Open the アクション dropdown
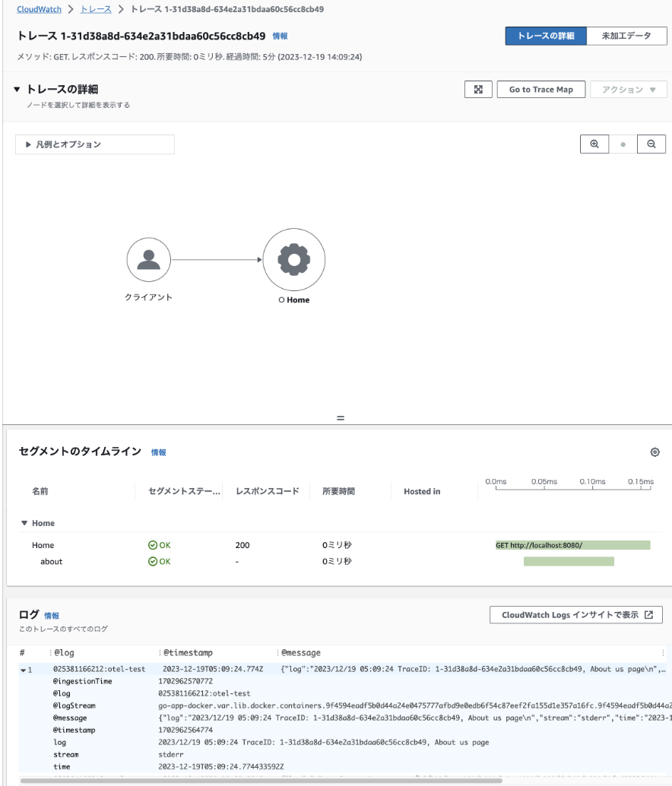The image size is (672, 786). pos(629,90)
